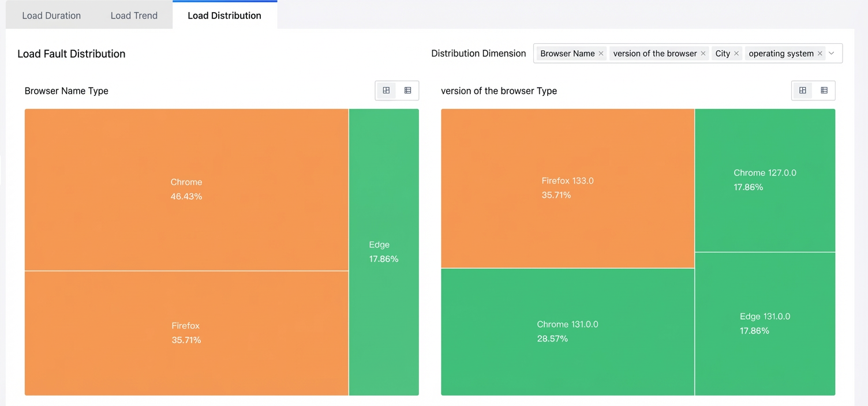Select the Edge 17.86% treemap block
868x406 pixels.
[384, 252]
